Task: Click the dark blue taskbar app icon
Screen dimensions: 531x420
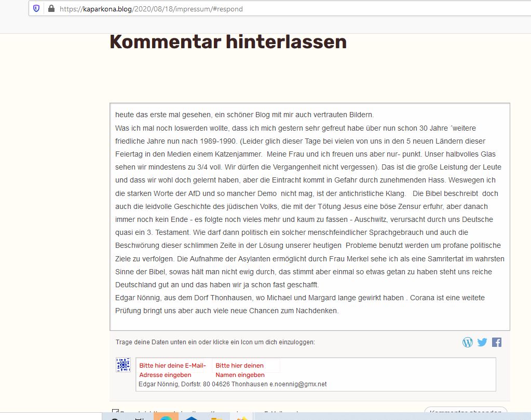Action: [191, 416]
